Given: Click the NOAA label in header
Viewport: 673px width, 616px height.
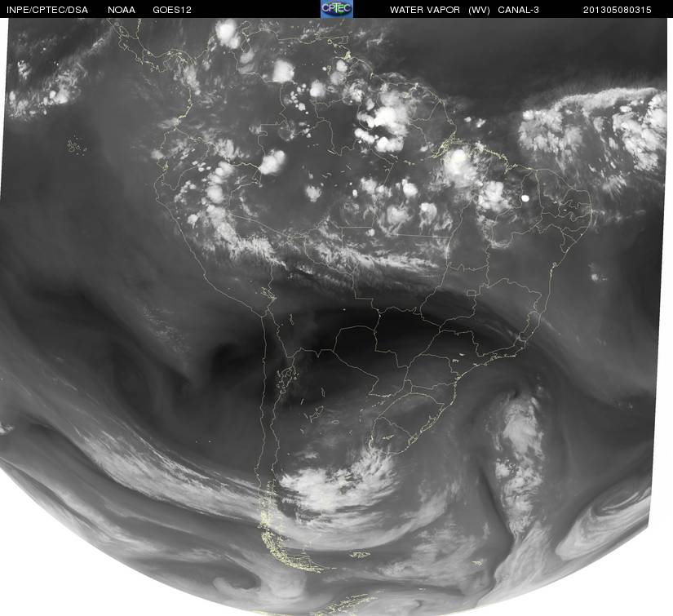Looking at the screenshot, I should (122, 10).
